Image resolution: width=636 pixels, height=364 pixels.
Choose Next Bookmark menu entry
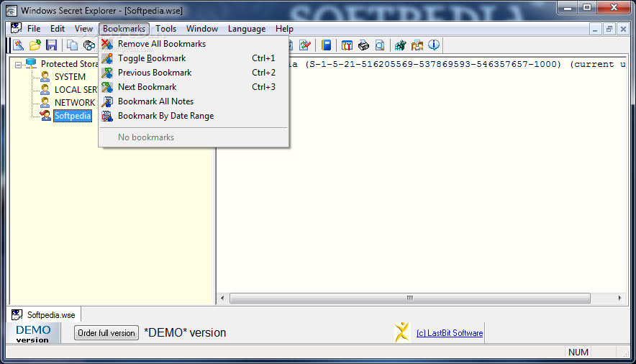click(x=194, y=87)
